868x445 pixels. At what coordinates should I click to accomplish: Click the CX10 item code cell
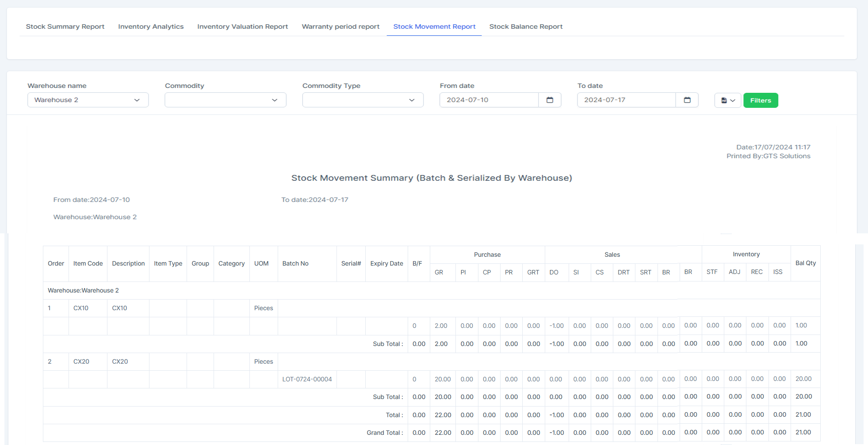[x=81, y=308]
